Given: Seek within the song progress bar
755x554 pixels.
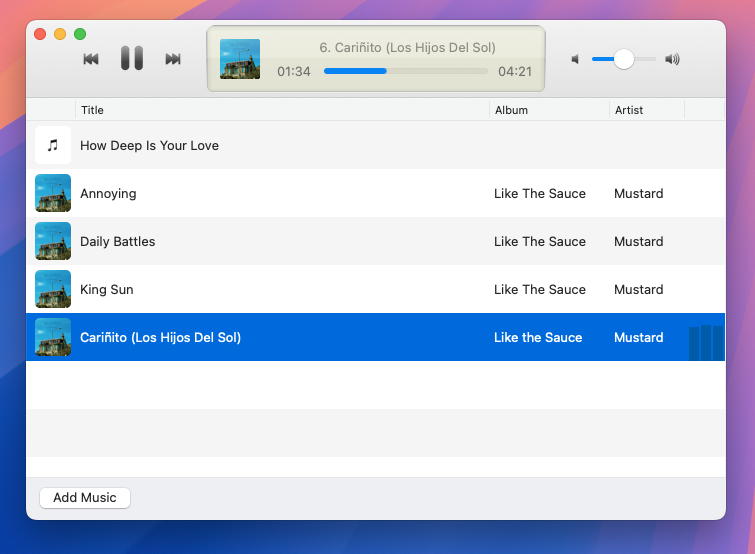Looking at the screenshot, I should [405, 71].
